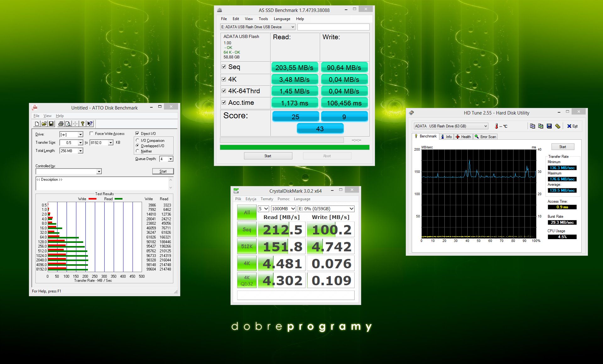The height and width of the screenshot is (364, 603).
Task: Click the green Seq button in CrystalDiskMark
Action: 247,230
